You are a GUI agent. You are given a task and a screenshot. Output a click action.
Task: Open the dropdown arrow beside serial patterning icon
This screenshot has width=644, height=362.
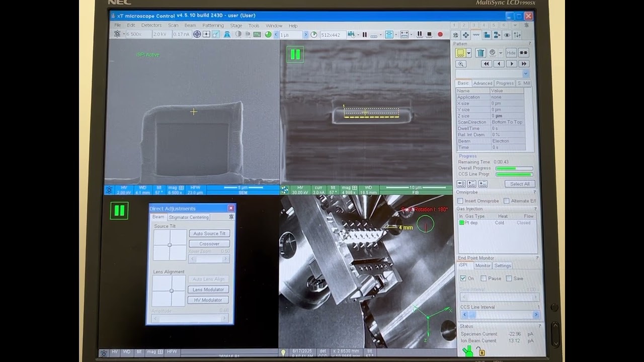[381, 34]
